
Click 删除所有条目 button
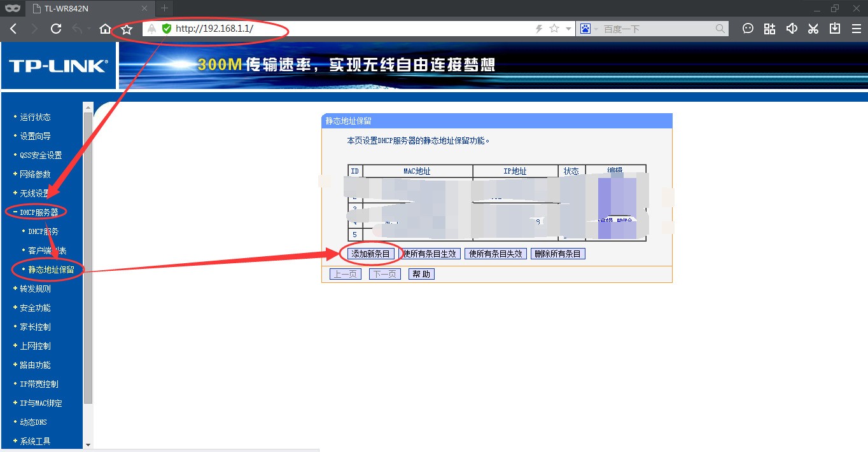(x=558, y=254)
